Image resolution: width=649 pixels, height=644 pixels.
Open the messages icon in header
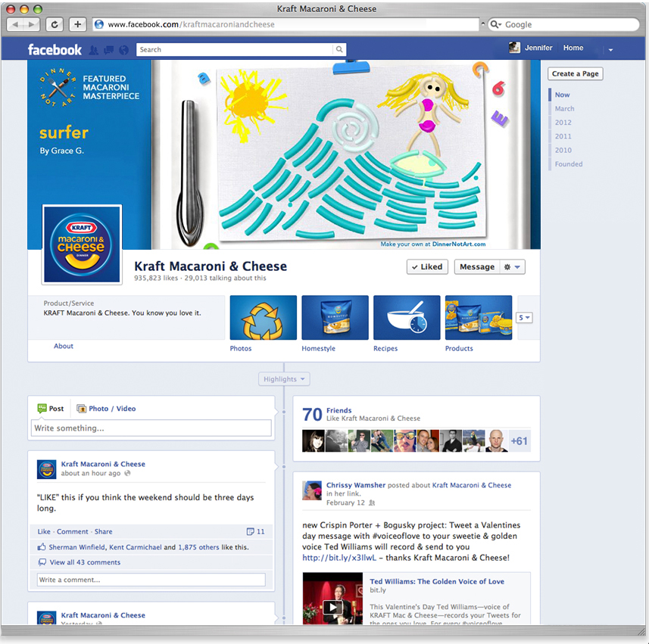tap(108, 50)
